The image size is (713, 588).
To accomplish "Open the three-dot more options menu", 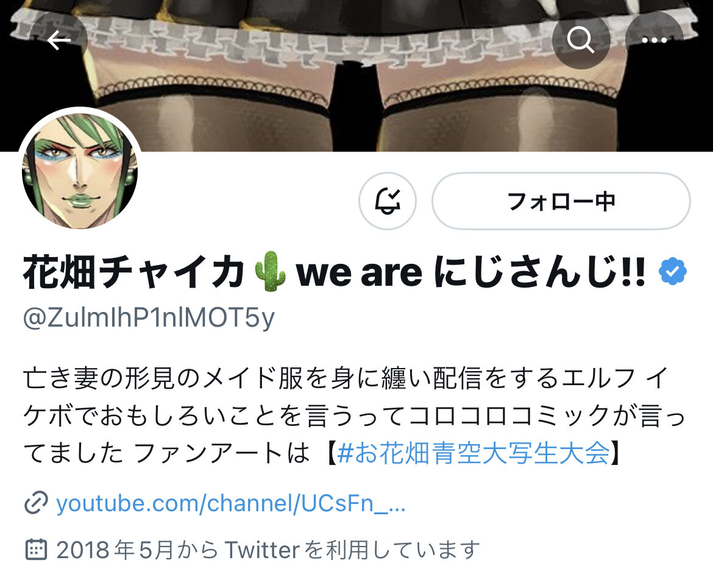I will [x=654, y=40].
